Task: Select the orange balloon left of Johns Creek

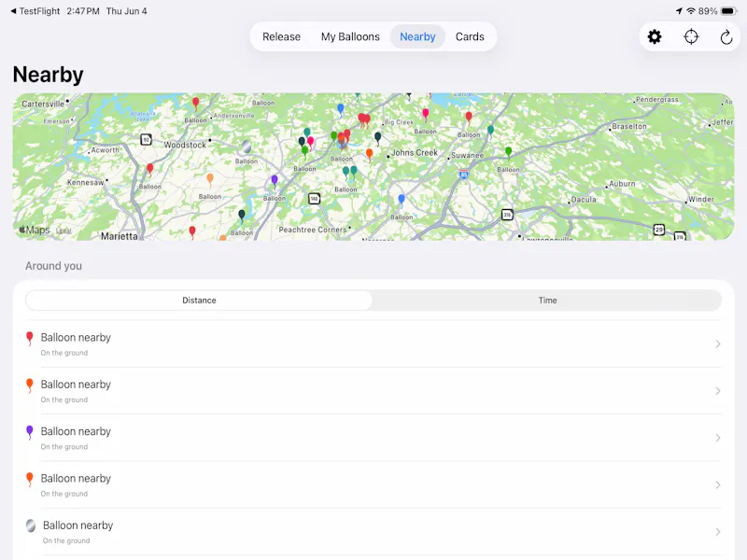Action: pos(369,154)
